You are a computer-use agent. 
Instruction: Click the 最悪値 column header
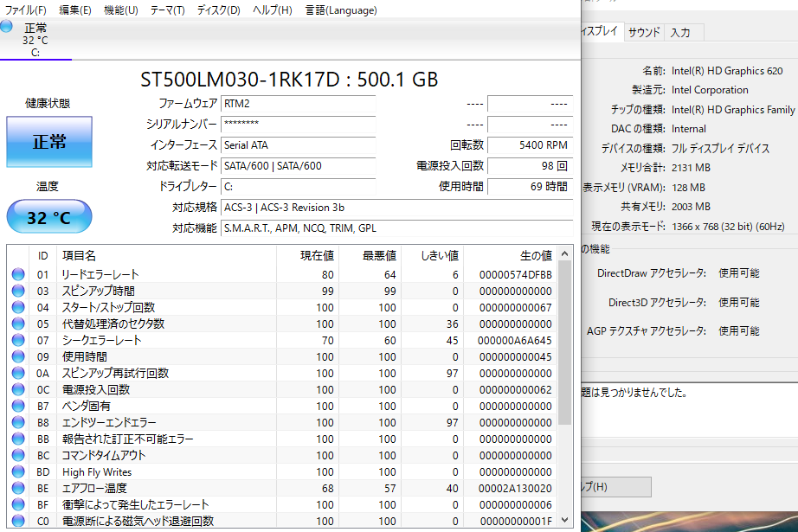pyautogui.click(x=370, y=255)
